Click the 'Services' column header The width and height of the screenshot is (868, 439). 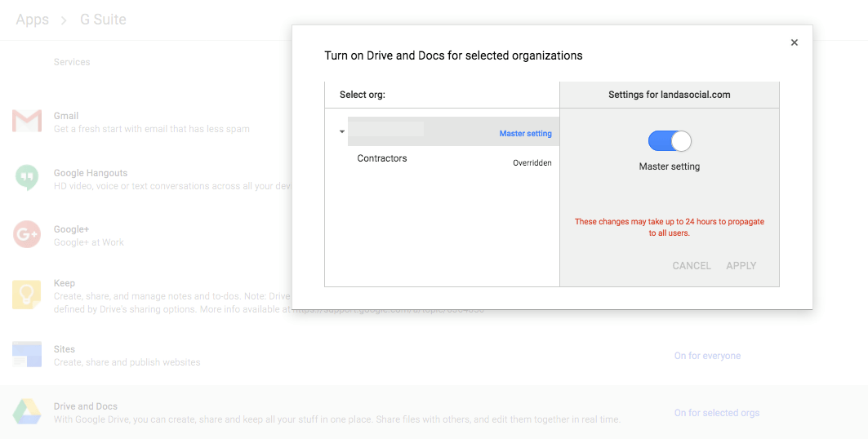72,62
